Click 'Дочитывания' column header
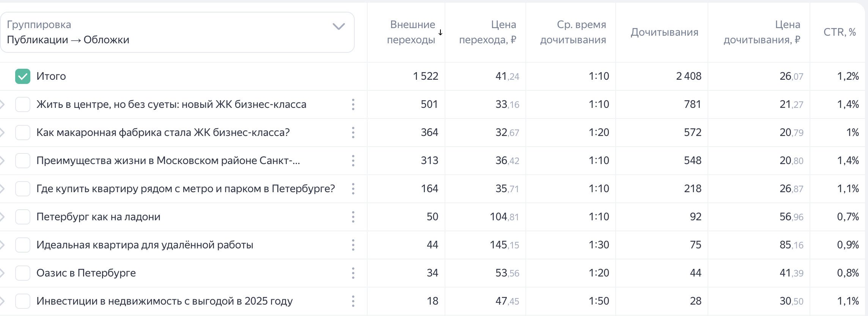This screenshot has height=316, width=868. pos(664,32)
